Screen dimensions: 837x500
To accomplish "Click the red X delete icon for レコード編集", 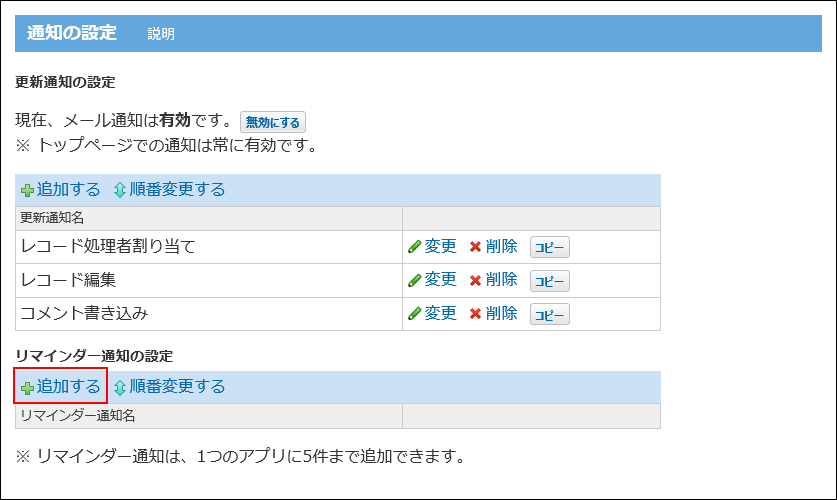I will coord(476,281).
